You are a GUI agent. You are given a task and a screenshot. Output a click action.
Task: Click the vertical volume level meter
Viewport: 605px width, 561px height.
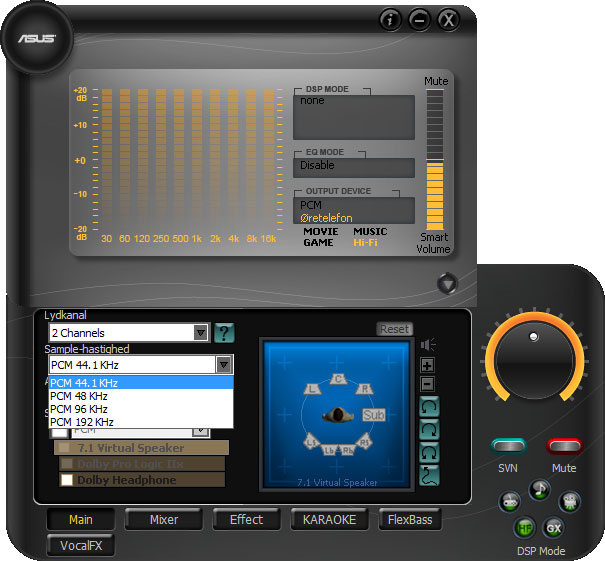(x=435, y=159)
